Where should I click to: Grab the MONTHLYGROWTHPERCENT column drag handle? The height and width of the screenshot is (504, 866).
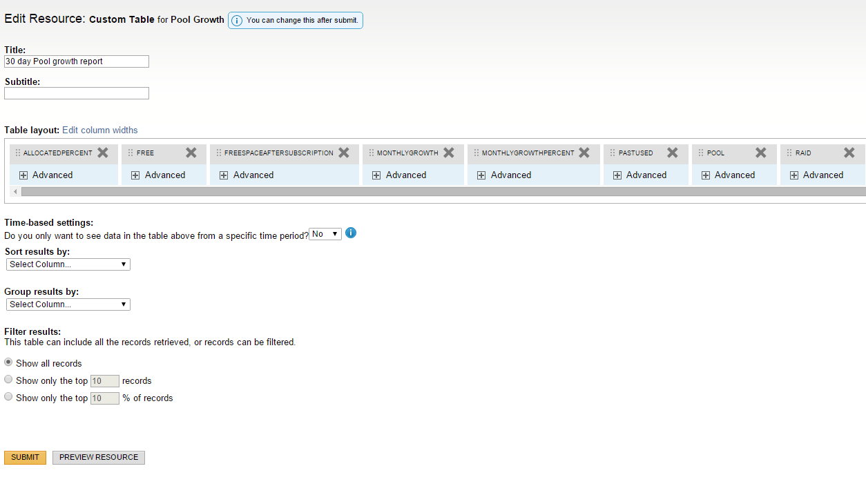click(477, 153)
